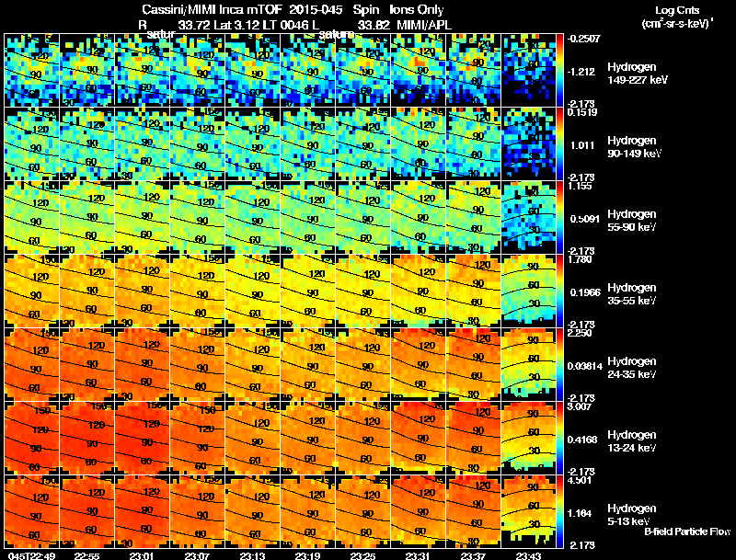Select the 'Hydrogen 149-227 keV' row label
736x560 pixels.
click(638, 74)
